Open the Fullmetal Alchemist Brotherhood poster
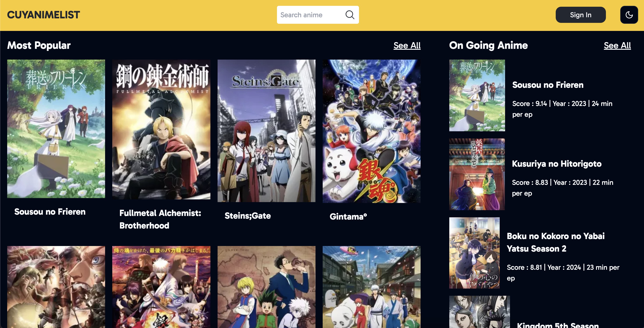The image size is (644, 328). [x=161, y=129]
